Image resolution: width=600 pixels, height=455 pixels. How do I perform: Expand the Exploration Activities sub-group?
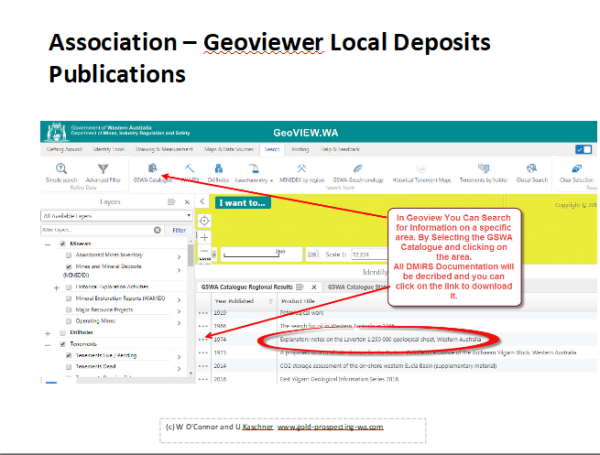pos(57,288)
